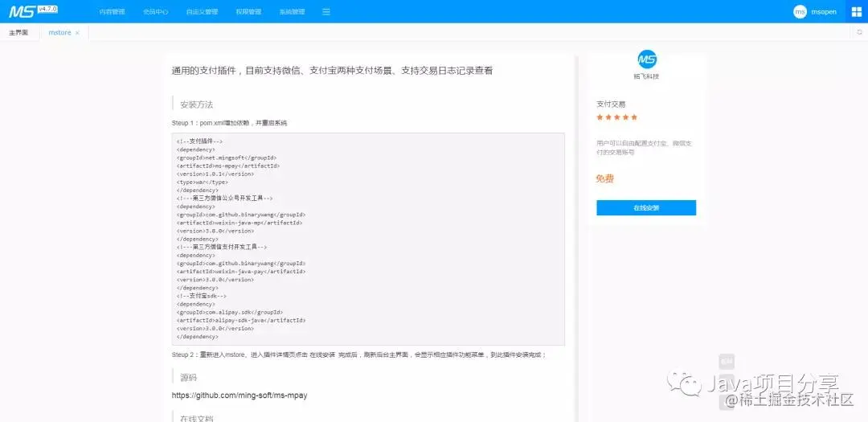Close the mstore tab

pyautogui.click(x=77, y=33)
